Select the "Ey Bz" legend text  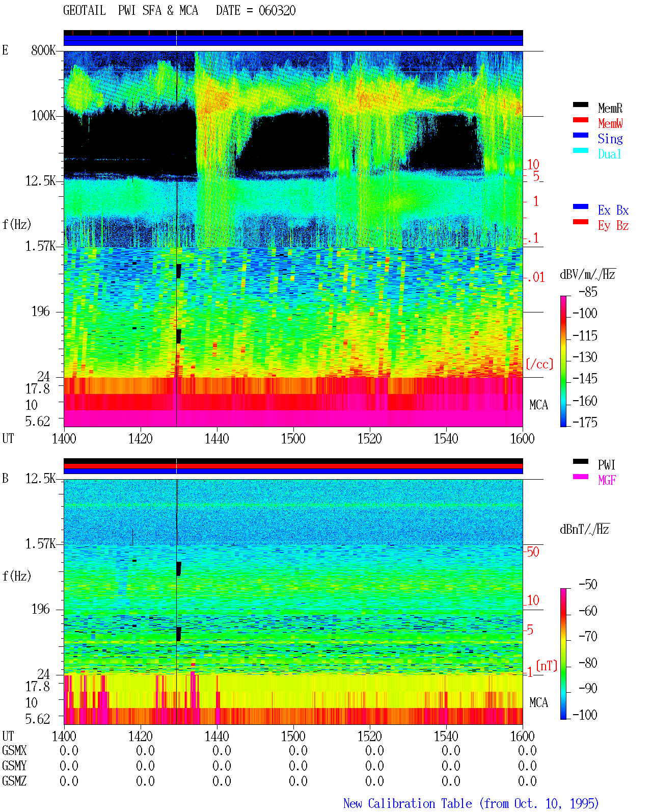[x=613, y=225]
